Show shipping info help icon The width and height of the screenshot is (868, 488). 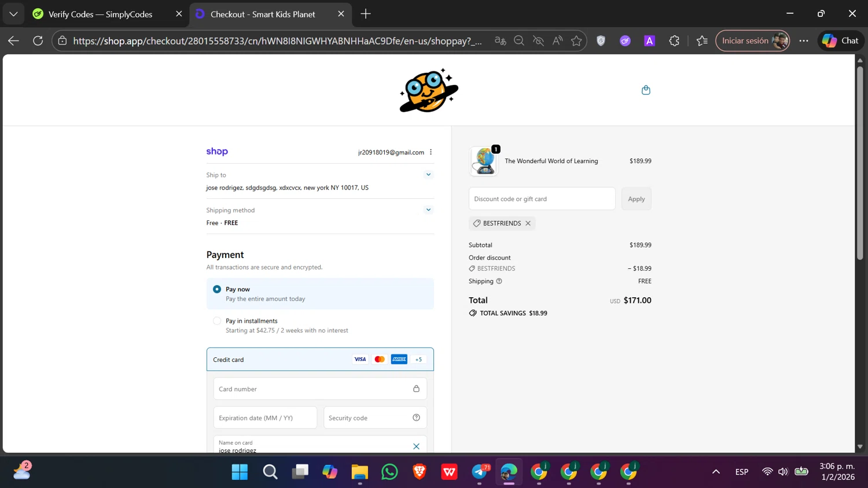point(499,281)
